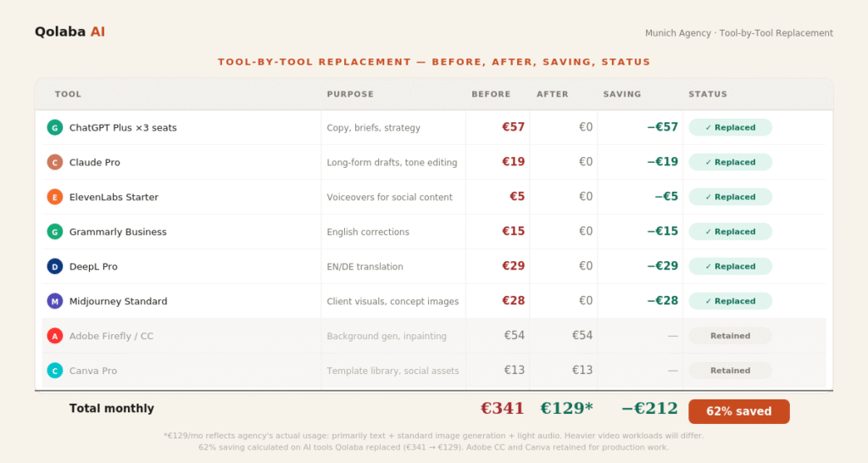Click the Replaced badge for Midjourney Standard
Screen dimensions: 868x463
[x=730, y=301]
